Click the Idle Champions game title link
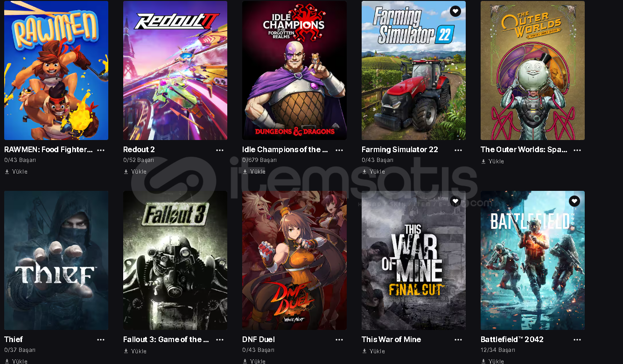Screen dimensions: 623x364 (x=281, y=150)
